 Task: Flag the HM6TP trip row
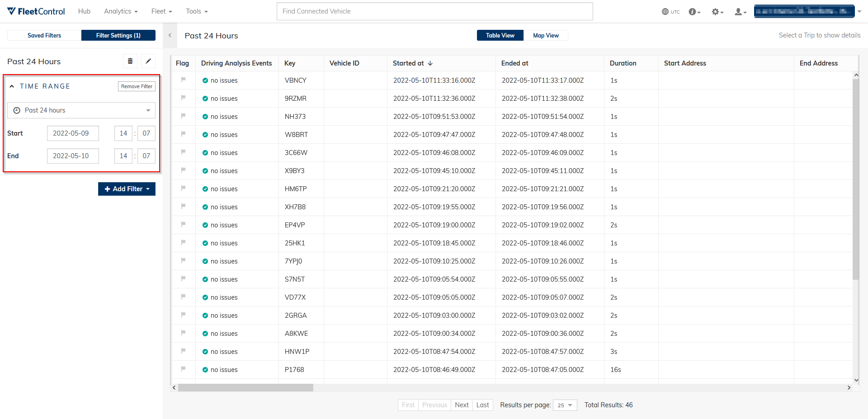tap(183, 188)
